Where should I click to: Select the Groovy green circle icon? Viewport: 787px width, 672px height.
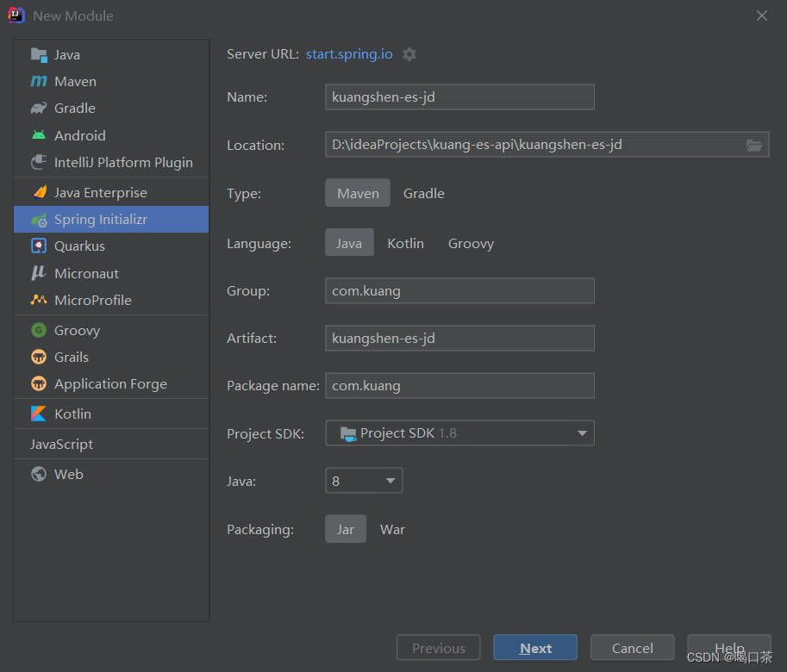click(39, 330)
